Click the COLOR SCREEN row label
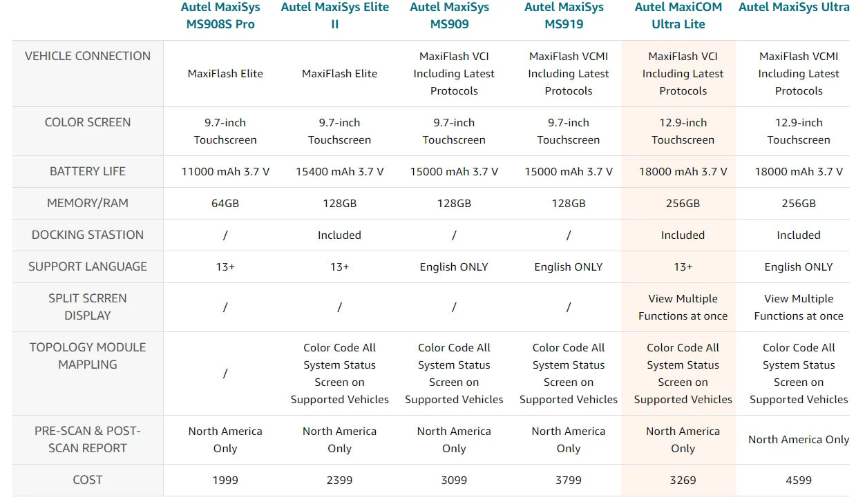Screen dimensions: 865x504 point(88,122)
